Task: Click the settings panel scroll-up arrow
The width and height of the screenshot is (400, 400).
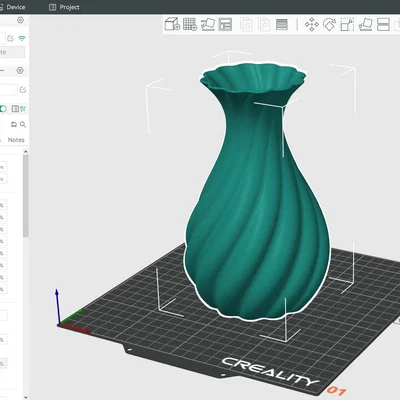Action: coord(26,152)
